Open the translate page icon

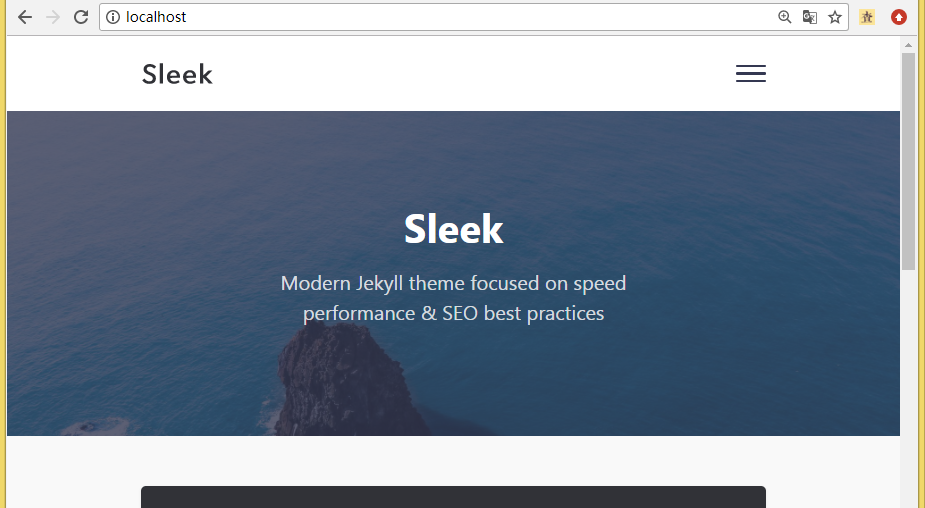[809, 17]
